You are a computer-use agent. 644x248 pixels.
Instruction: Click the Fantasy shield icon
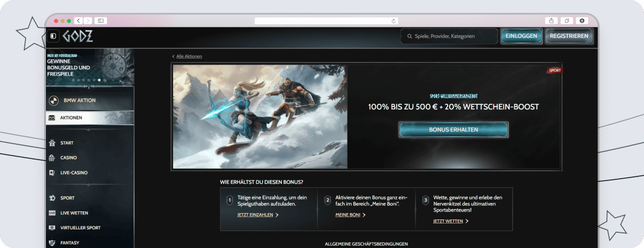[x=52, y=243]
